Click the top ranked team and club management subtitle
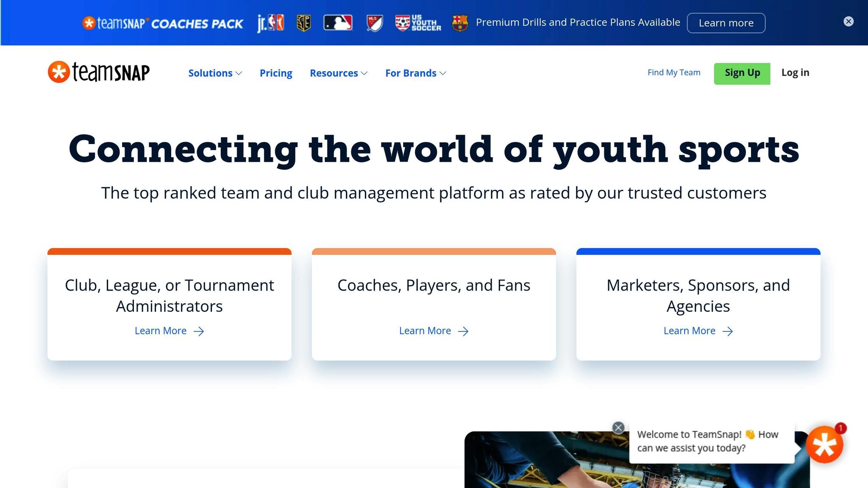Viewport: 868px width, 488px height. [434, 193]
